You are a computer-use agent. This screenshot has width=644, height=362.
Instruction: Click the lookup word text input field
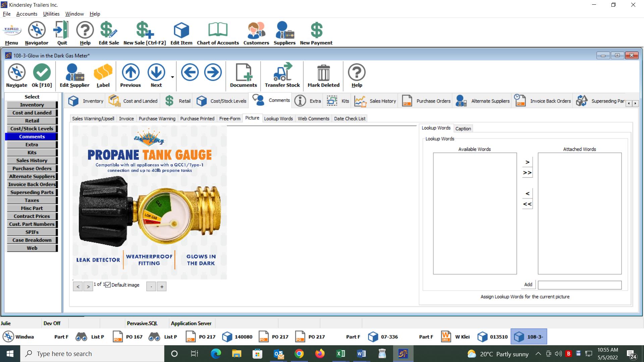point(579,285)
